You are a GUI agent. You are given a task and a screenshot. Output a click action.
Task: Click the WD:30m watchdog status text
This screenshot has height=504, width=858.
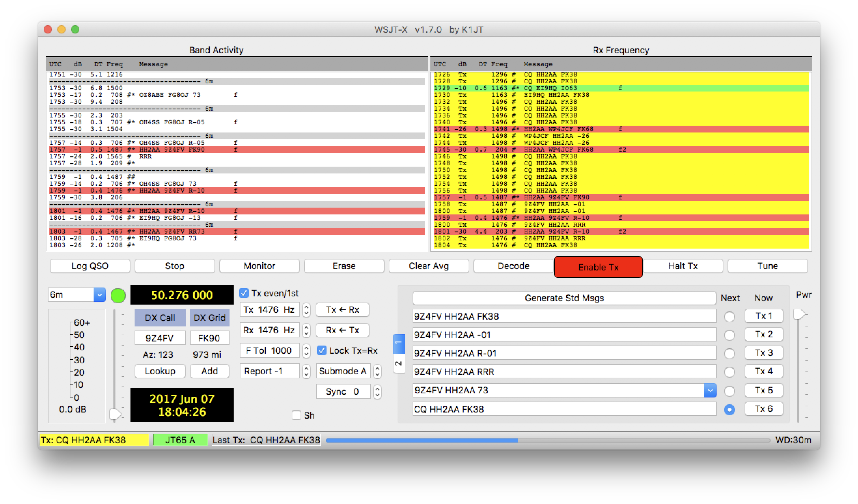click(x=793, y=440)
